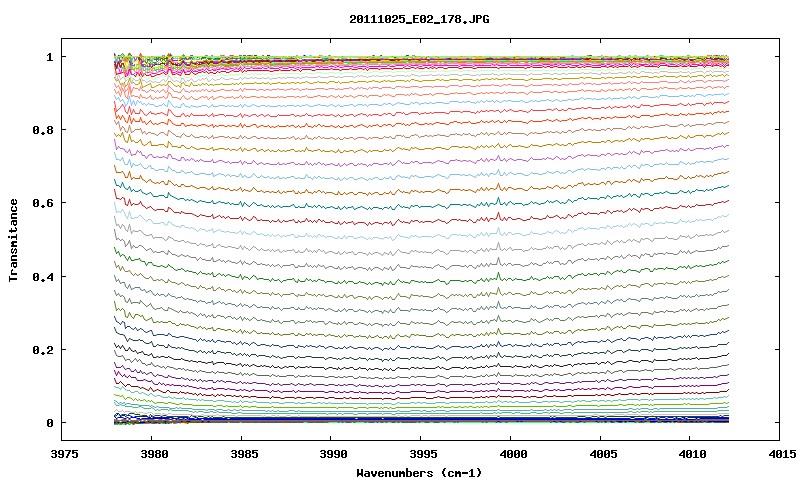
Task: Click y-axis tick label 0.8
Action: tap(43, 130)
